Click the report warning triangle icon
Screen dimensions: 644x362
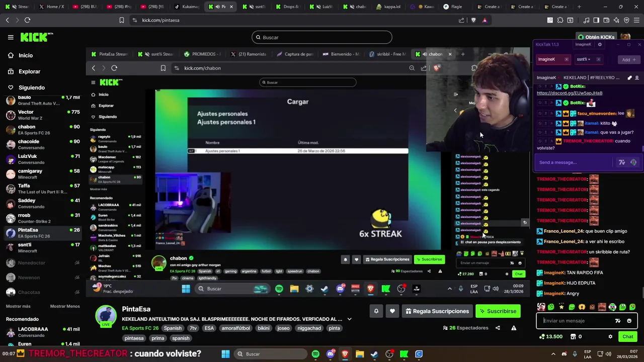(x=514, y=328)
